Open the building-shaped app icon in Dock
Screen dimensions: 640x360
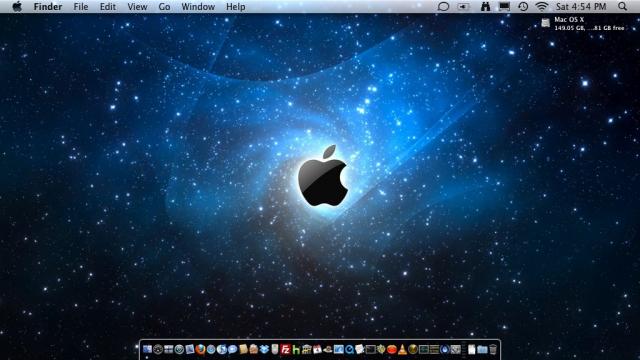(307, 349)
